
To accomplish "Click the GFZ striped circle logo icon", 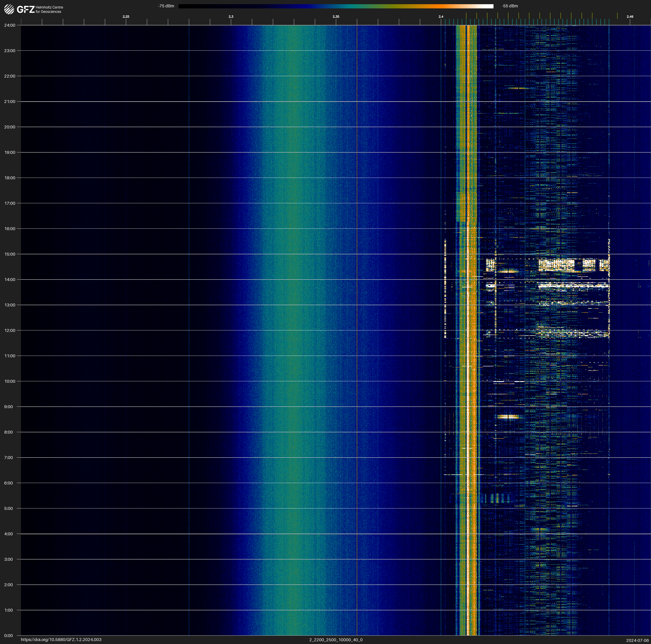I will pos(9,9).
